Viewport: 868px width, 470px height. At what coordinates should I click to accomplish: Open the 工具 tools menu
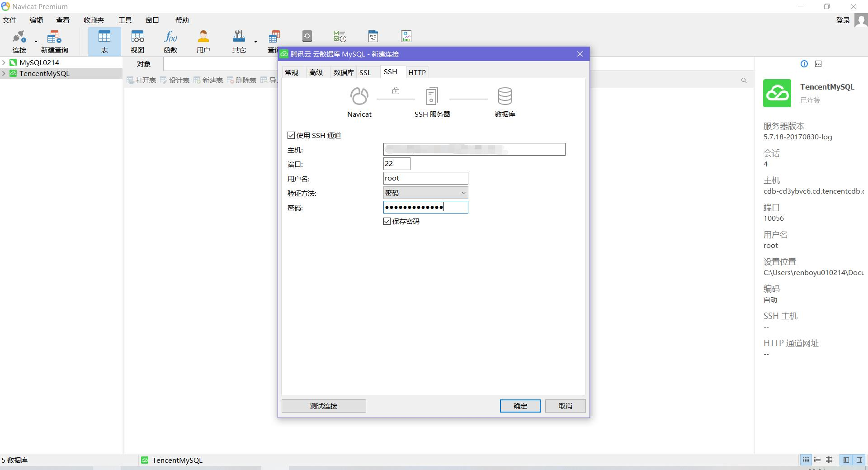(x=125, y=20)
